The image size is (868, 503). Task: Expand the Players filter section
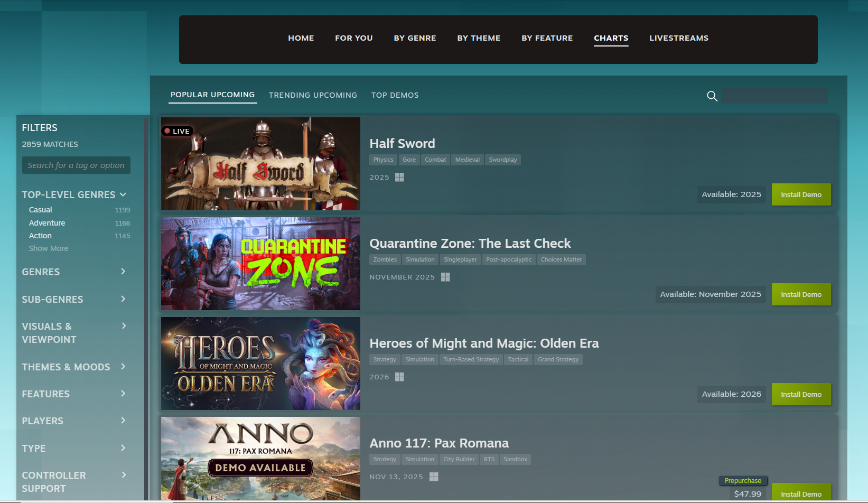tap(123, 421)
